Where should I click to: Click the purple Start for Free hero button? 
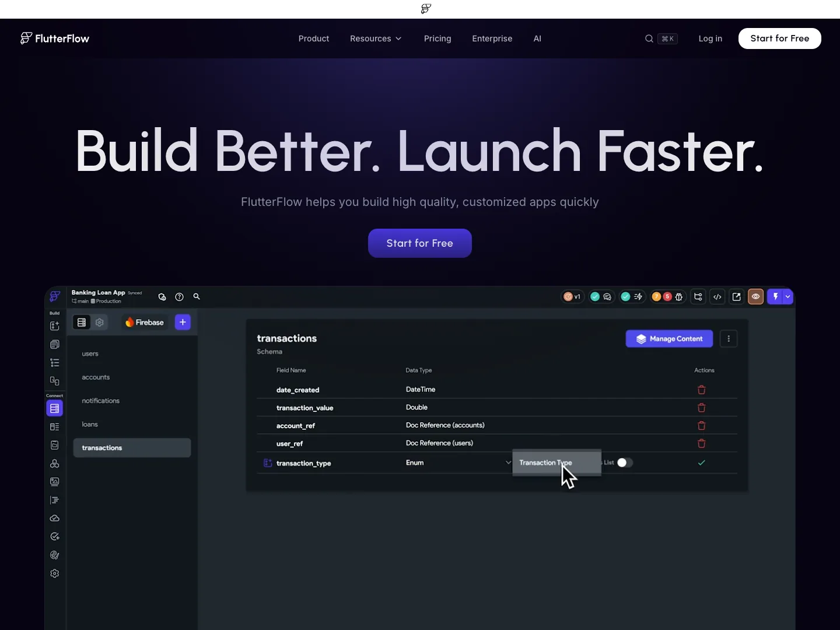click(x=420, y=243)
